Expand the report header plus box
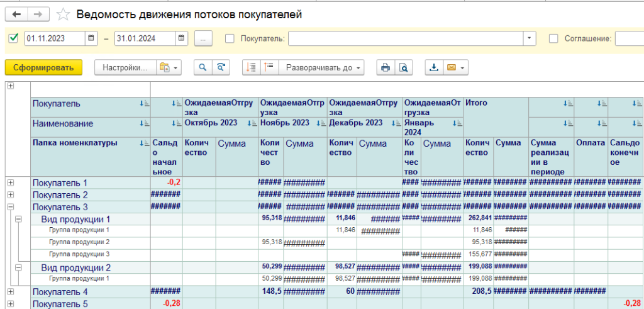This screenshot has height=309, width=644. (x=10, y=86)
